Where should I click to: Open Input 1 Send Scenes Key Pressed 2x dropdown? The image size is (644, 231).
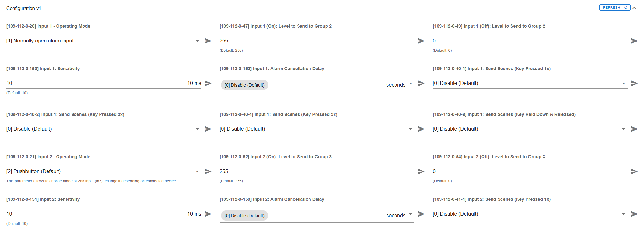104,129
